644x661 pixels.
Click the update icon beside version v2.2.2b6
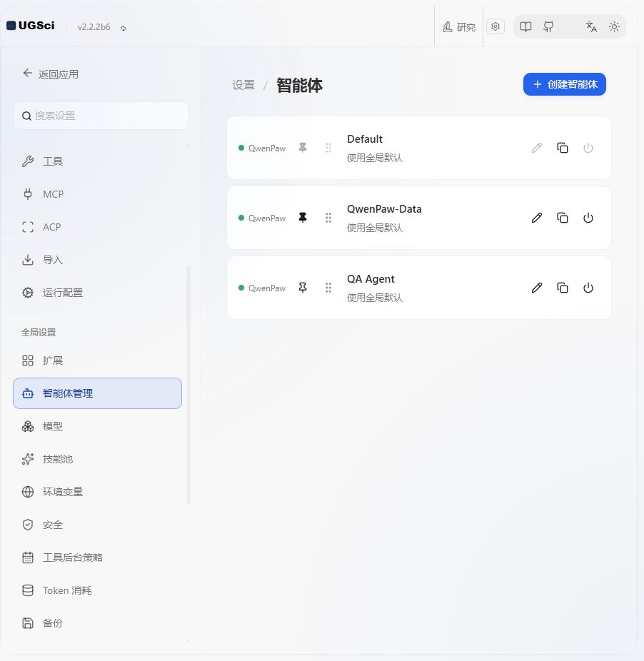pos(123,29)
